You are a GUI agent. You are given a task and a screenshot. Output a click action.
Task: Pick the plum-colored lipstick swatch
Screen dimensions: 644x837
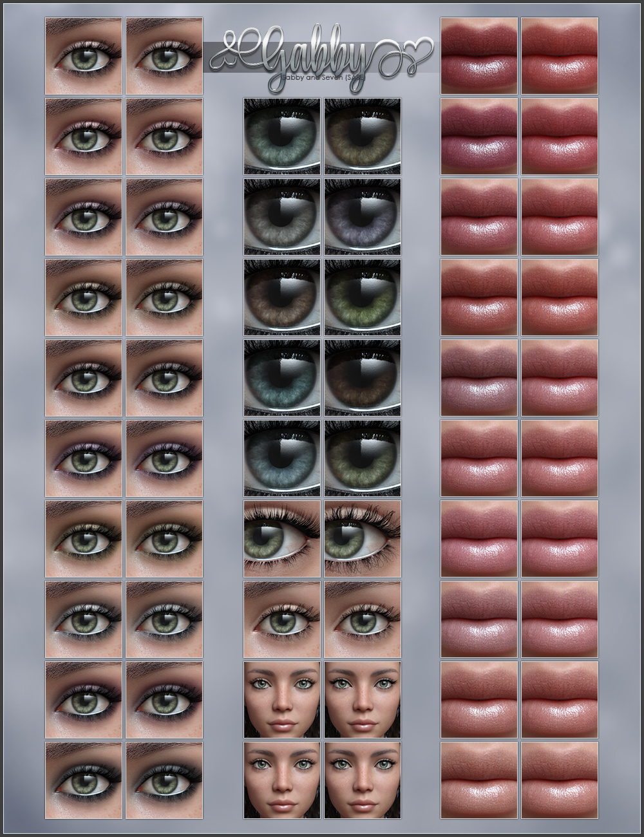click(x=479, y=135)
